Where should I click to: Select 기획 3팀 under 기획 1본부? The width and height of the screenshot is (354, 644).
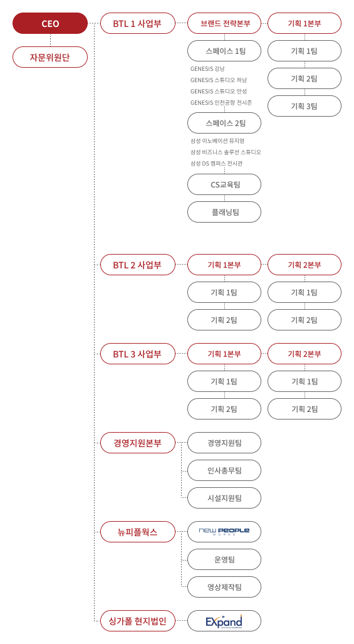click(305, 106)
